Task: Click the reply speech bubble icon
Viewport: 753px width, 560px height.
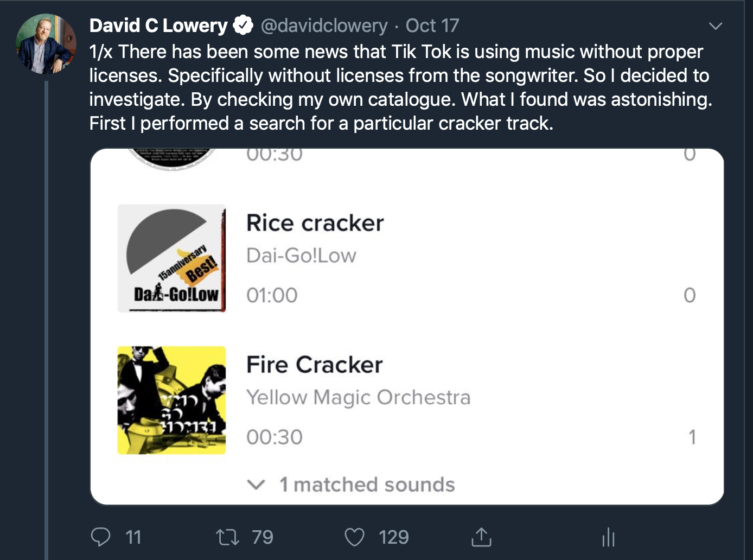Action: (x=101, y=537)
